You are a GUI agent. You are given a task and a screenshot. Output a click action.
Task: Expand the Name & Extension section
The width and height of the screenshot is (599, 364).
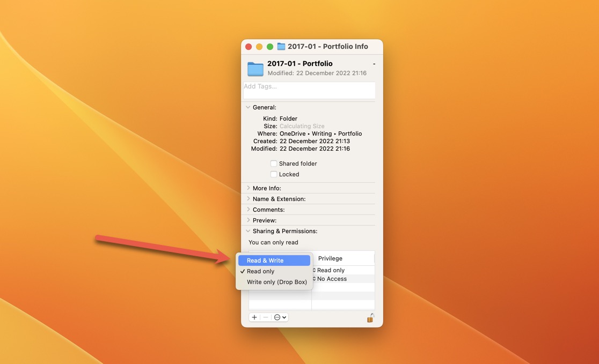248,198
